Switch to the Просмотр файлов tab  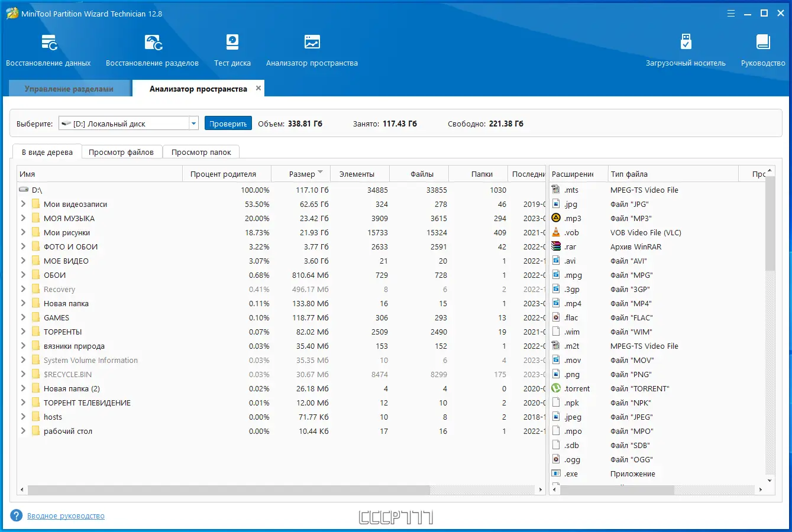coord(121,153)
